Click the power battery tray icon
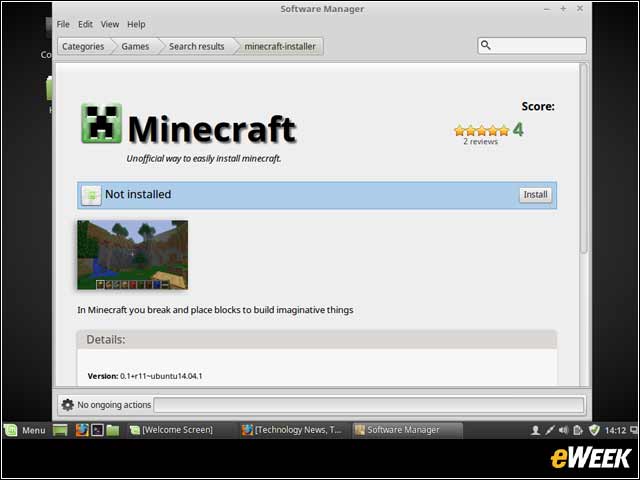640x480 pixels. [x=578, y=430]
